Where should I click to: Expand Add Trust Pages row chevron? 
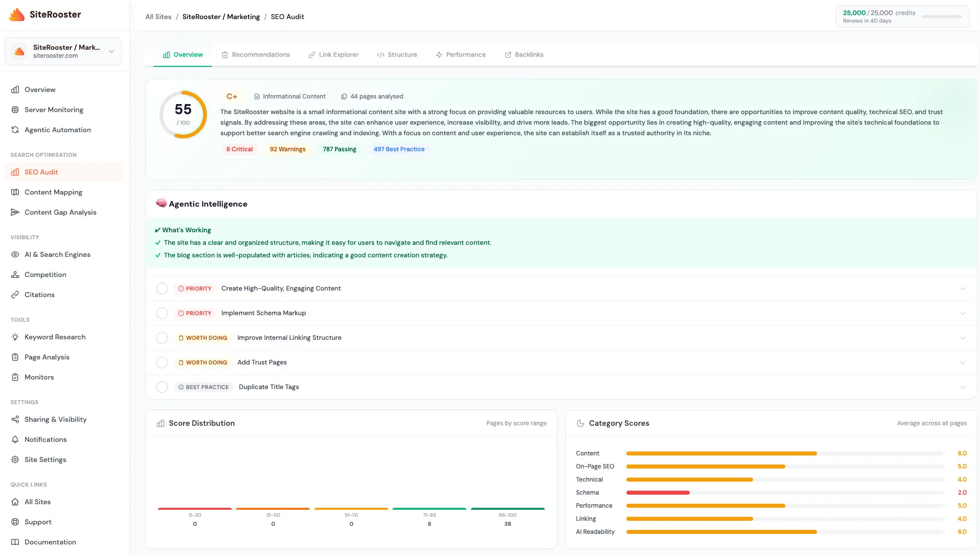pyautogui.click(x=962, y=362)
